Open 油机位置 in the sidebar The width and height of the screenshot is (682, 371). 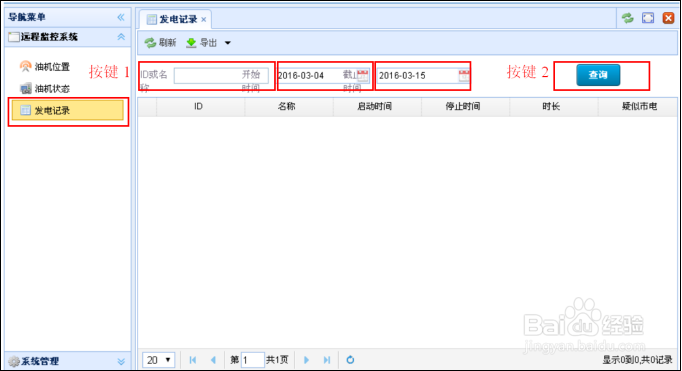[45, 67]
